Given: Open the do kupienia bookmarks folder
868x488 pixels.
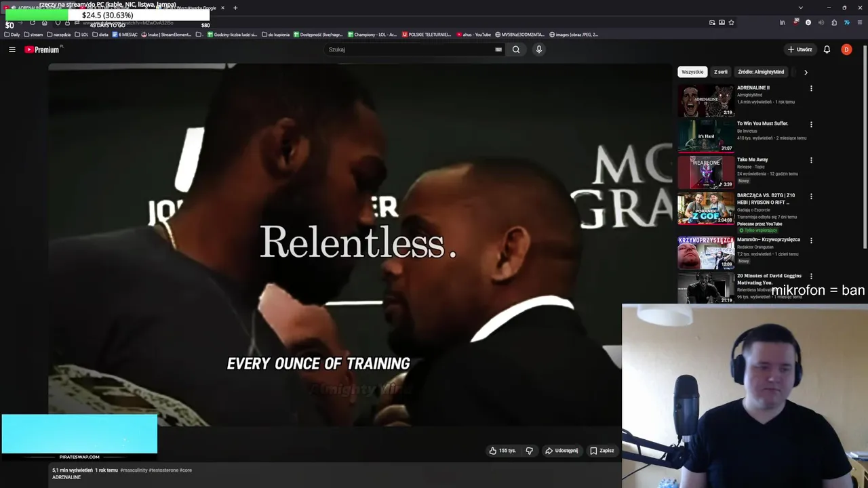Looking at the screenshot, I should (x=276, y=35).
